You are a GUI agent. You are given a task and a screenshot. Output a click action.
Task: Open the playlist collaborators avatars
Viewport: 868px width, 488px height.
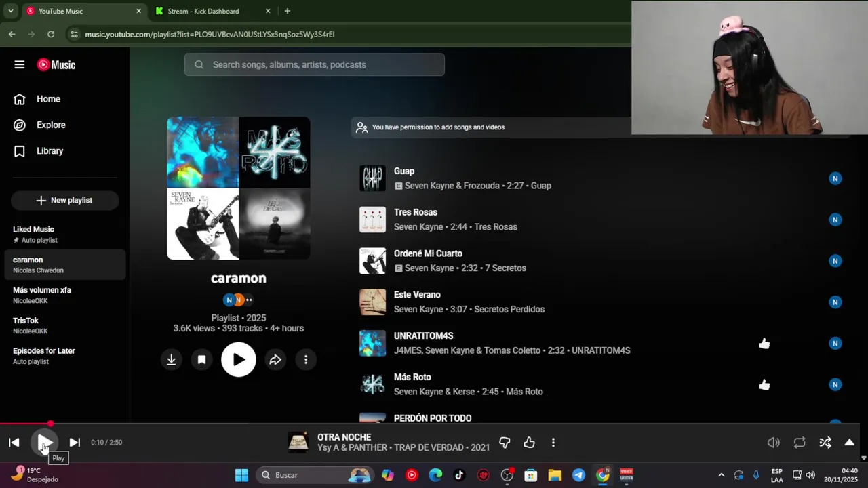[238, 300]
